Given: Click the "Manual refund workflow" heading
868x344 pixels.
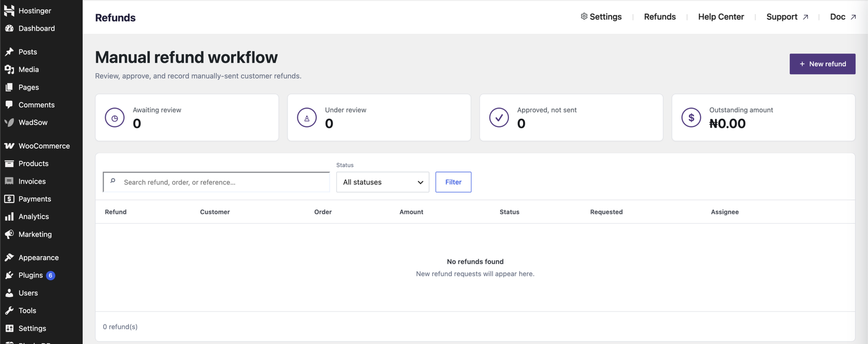Looking at the screenshot, I should point(186,57).
